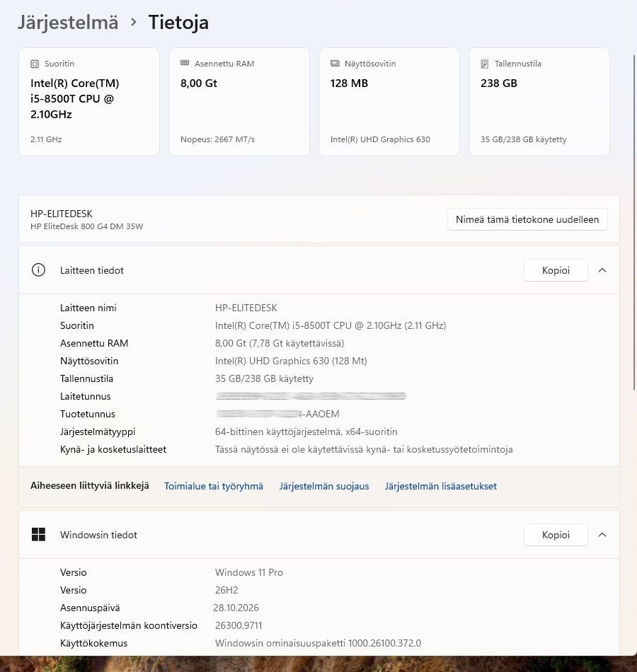Image resolution: width=637 pixels, height=672 pixels.
Task: Select the build number "26300.9711"
Action: tap(239, 625)
